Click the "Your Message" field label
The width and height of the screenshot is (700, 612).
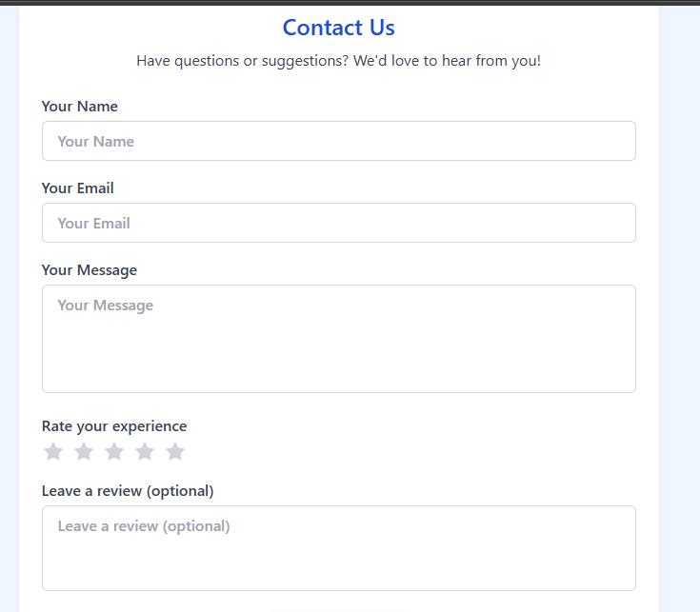point(90,270)
